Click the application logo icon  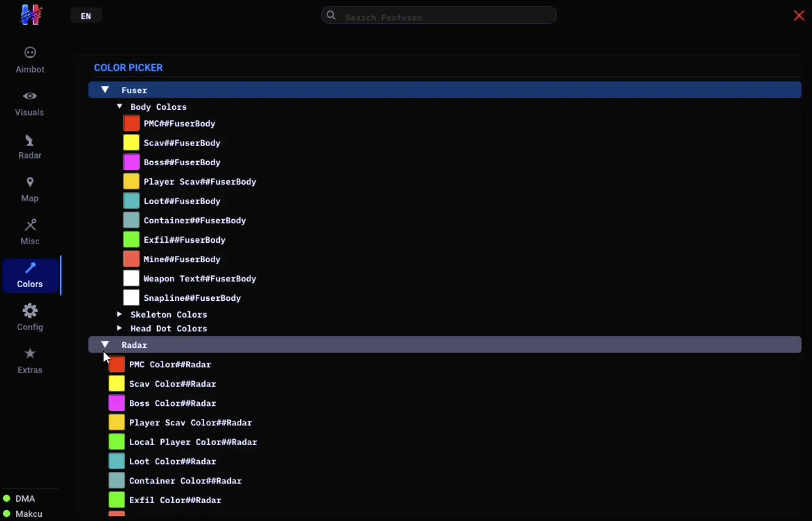tap(30, 15)
